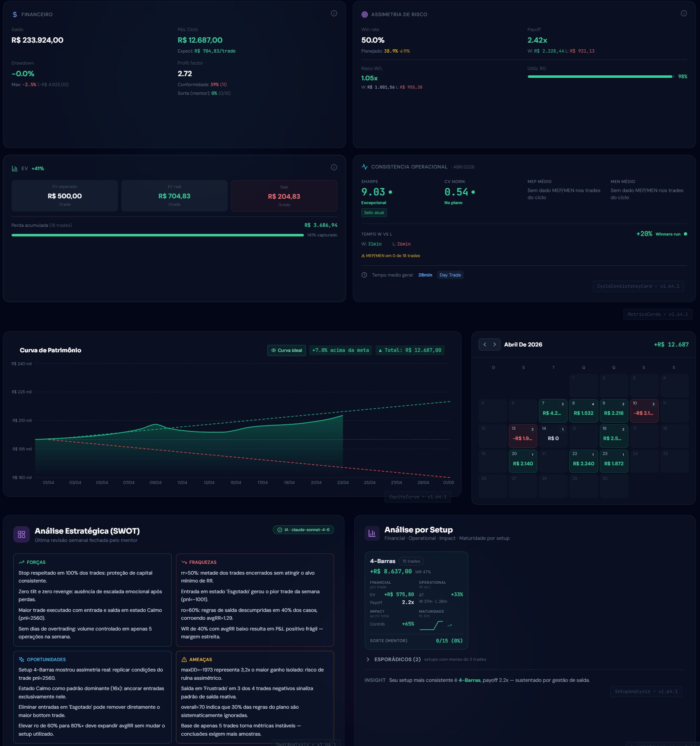Open April 10 losing day cell

pyautogui.click(x=644, y=411)
